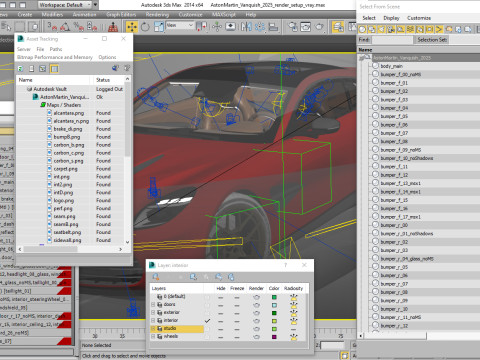Select the Select by Name tool

click(x=6, y=26)
